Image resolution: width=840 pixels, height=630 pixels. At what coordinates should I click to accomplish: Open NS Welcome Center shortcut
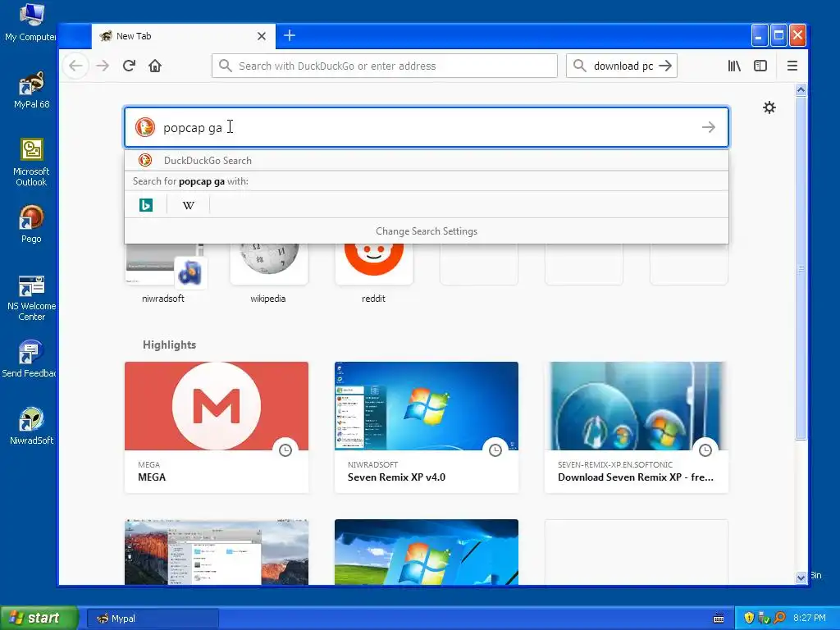pos(31,298)
